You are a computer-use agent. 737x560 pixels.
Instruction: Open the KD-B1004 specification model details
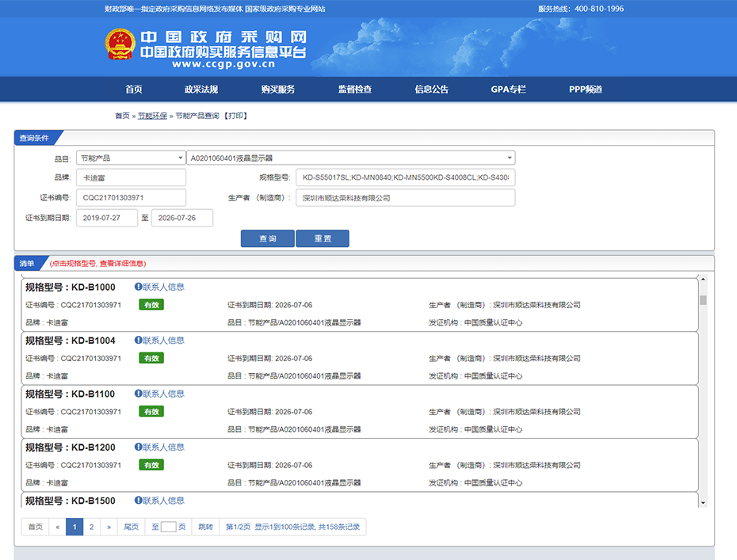tap(71, 341)
